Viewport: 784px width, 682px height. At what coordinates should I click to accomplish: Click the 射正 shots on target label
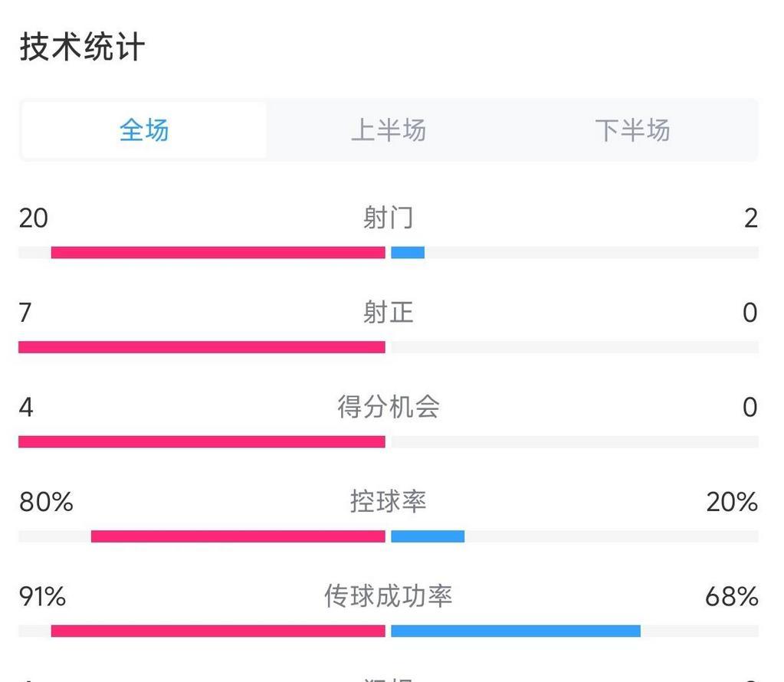click(x=389, y=312)
